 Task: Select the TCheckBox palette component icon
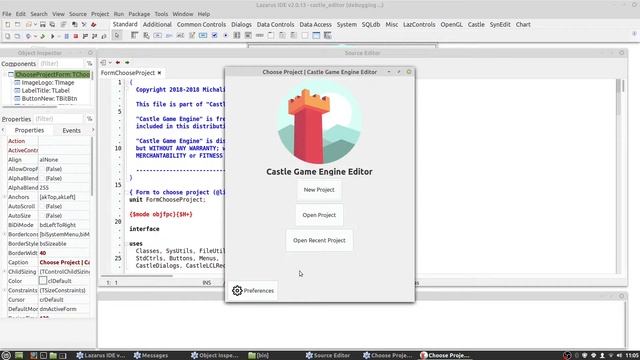click(214, 36)
